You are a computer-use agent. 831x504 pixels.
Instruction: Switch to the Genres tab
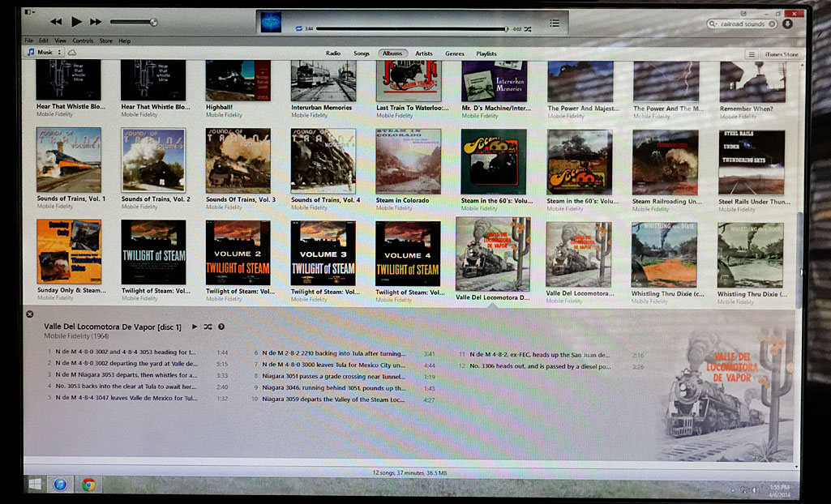(454, 53)
